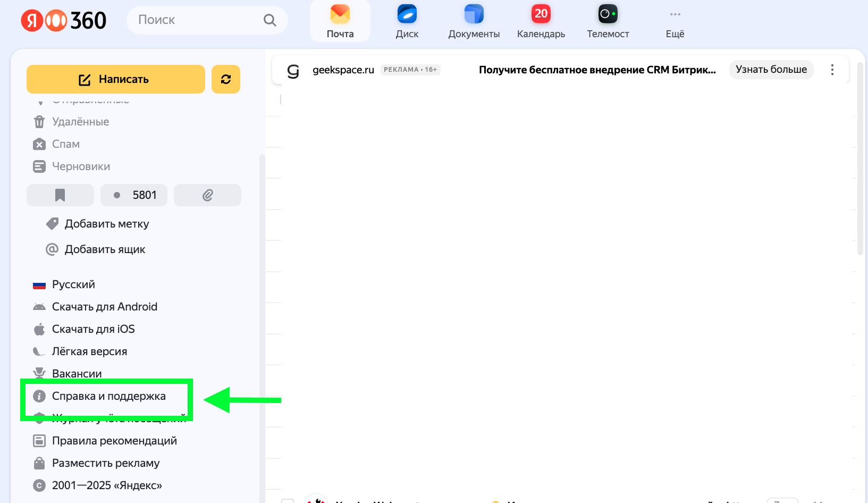Viewport: 868px width, 503px height.
Task: Open the Calendar app icon
Action: [x=541, y=15]
